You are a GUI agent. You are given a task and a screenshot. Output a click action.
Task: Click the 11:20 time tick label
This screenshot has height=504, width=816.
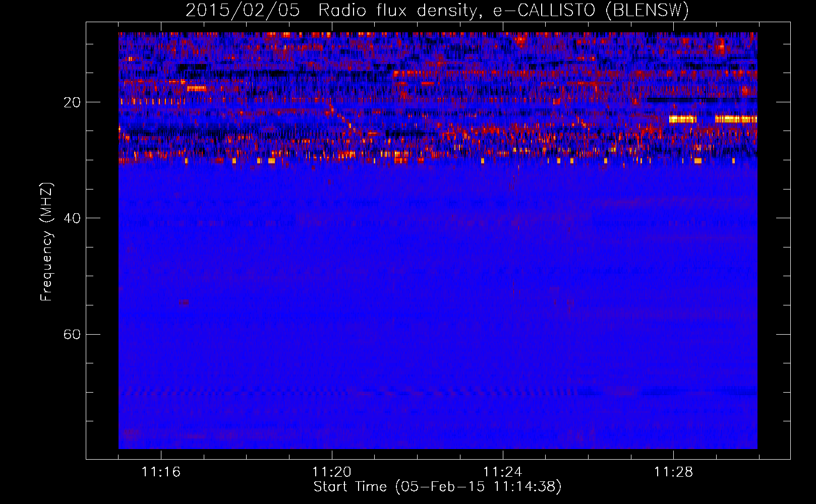coord(332,472)
